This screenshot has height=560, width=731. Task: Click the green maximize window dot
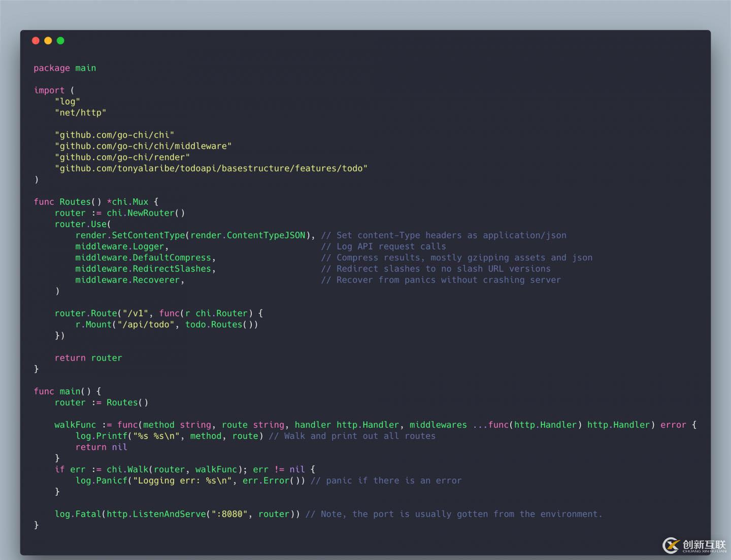[60, 41]
